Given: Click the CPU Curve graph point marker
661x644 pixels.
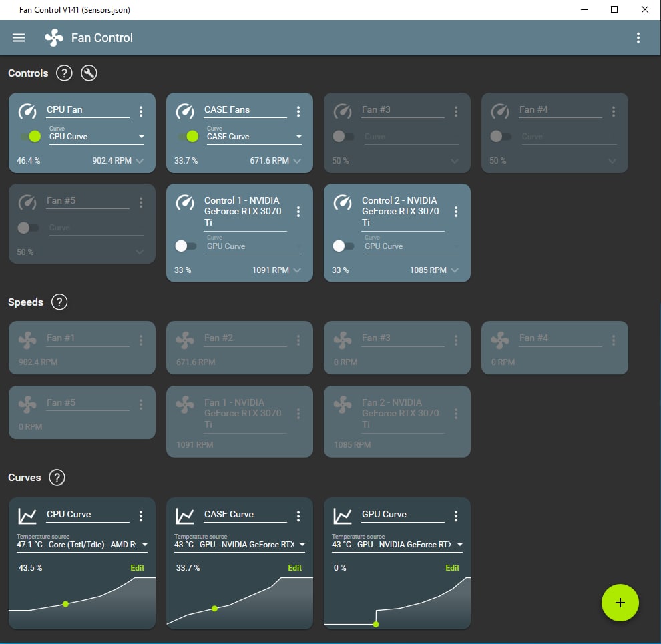Looking at the screenshot, I should pyautogui.click(x=65, y=604).
